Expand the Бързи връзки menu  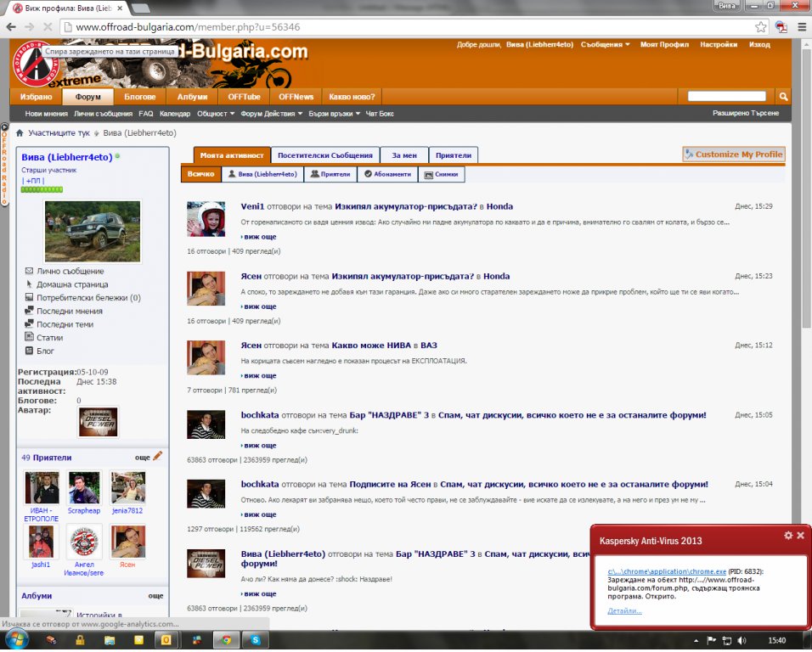pos(334,113)
